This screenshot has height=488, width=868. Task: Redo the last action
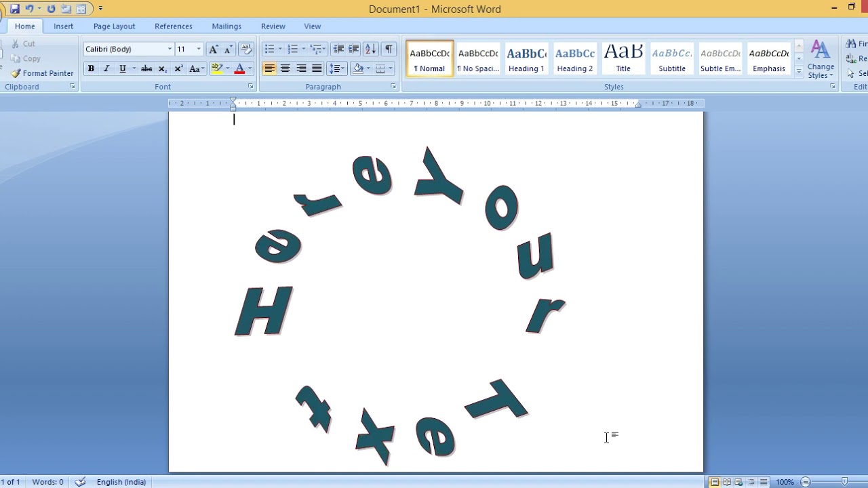point(51,9)
